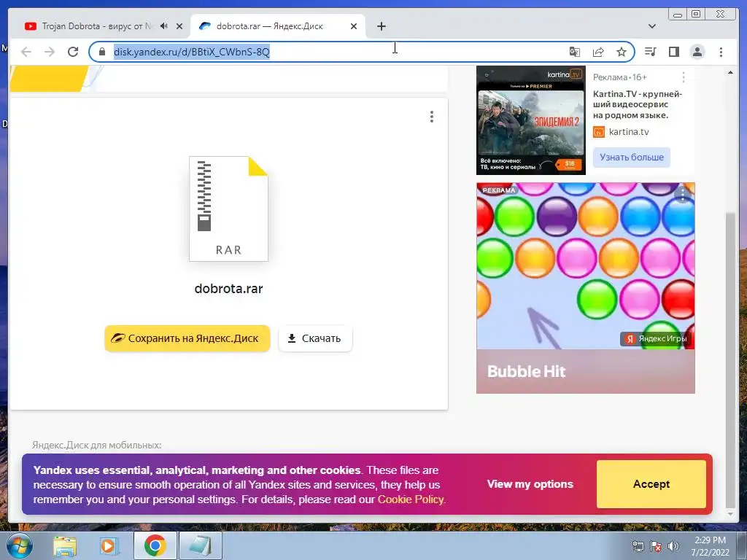747x560 pixels.
Task: Open the file card three-dot options menu
Action: (x=432, y=117)
